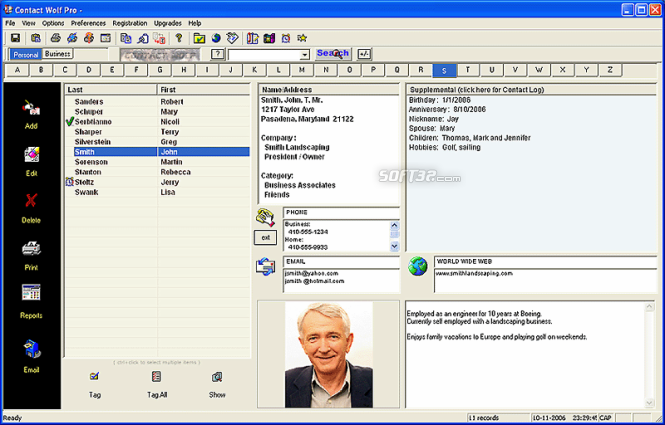Open the search field dropdown arrow
Image resolution: width=665 pixels, height=425 pixels.
click(x=305, y=55)
